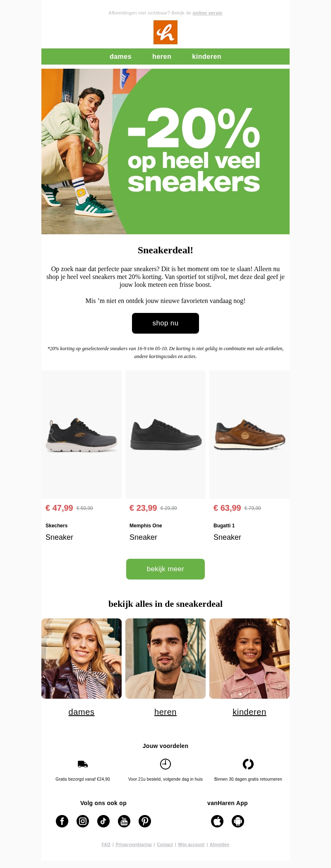Open the Pinterest social icon
This screenshot has width=331, height=868.
(145, 821)
